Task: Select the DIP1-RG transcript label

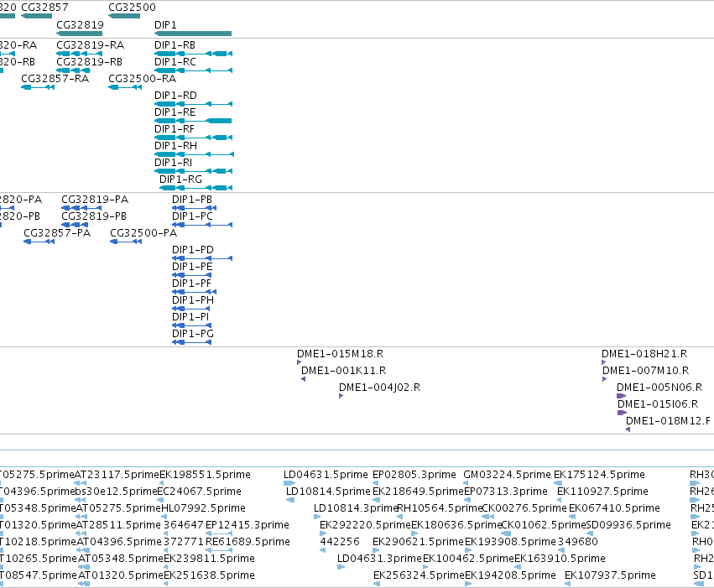Action: click(x=180, y=180)
